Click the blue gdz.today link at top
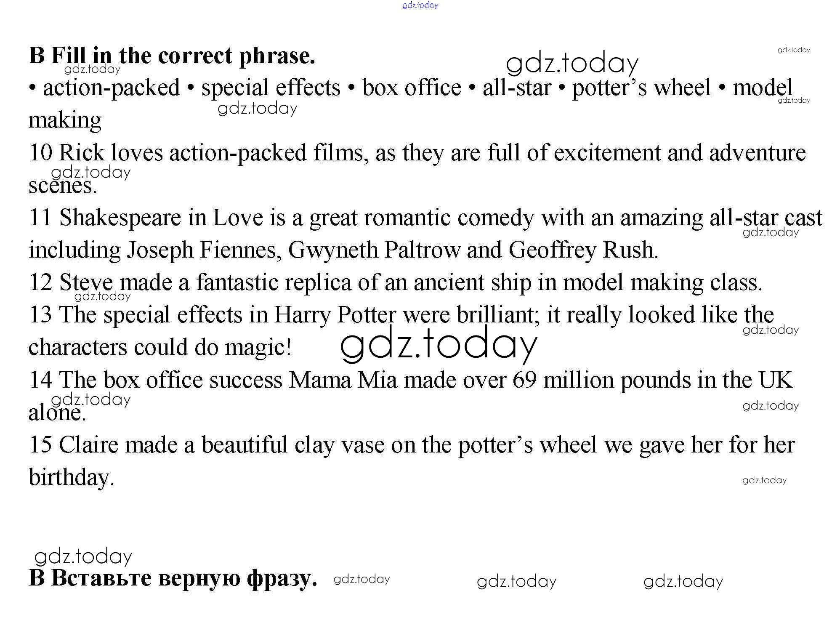 pos(420,5)
